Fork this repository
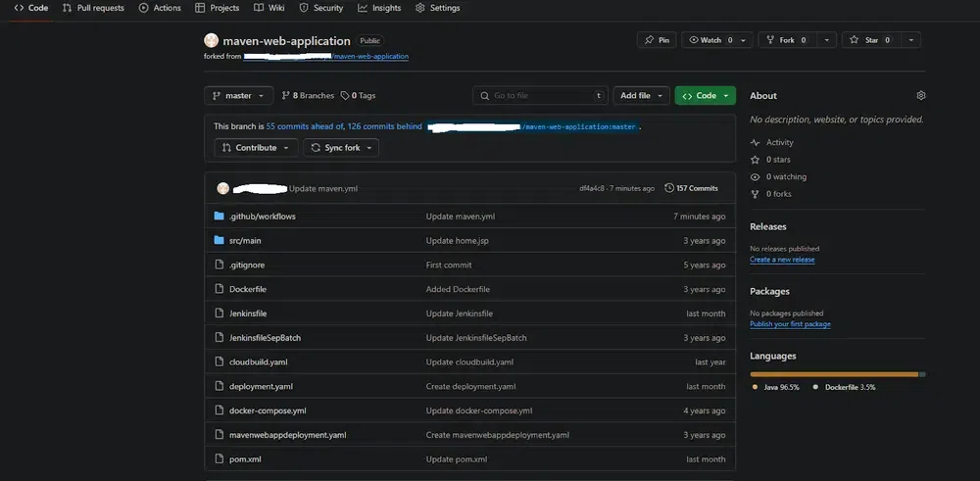Viewport: 980px width, 481px height. point(788,40)
